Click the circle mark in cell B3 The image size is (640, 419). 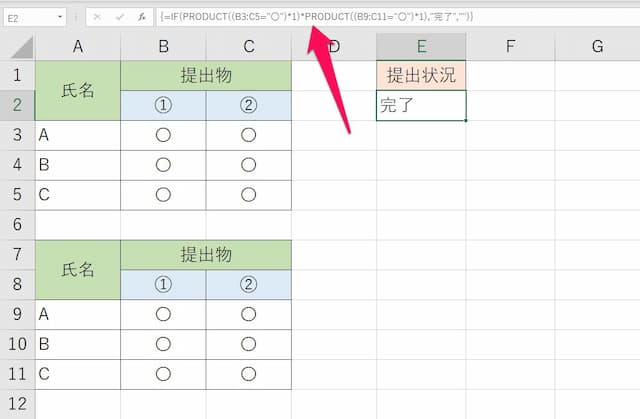tap(163, 135)
